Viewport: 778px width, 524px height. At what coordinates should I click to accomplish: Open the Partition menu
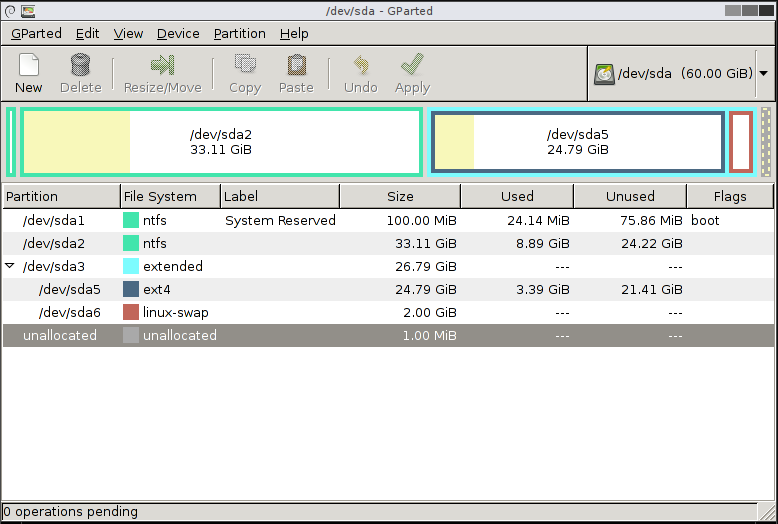[239, 33]
